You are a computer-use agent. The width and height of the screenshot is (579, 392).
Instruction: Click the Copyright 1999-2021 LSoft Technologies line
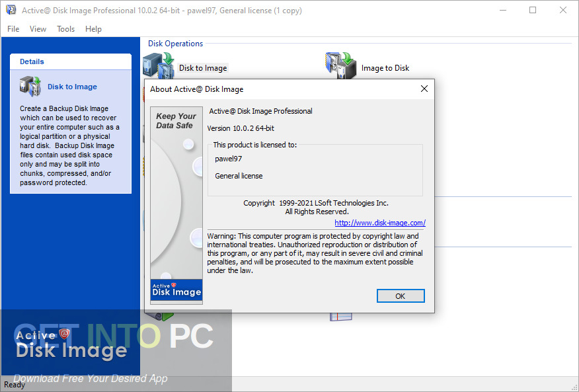(316, 203)
